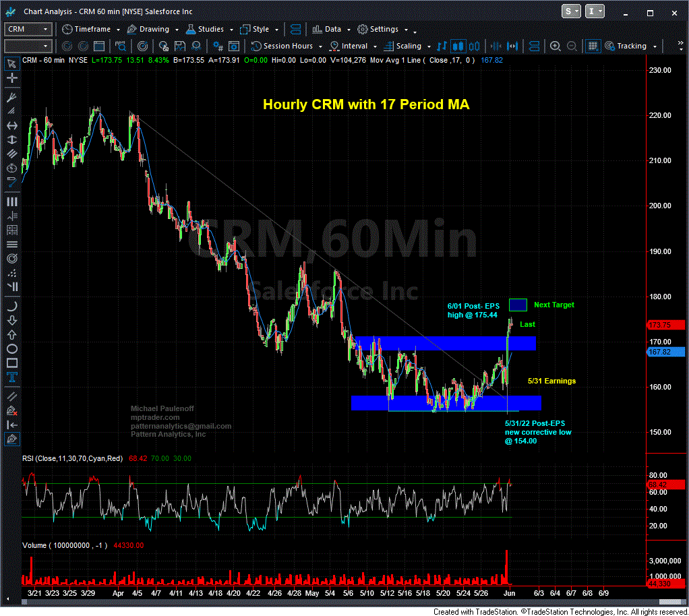The height and width of the screenshot is (616, 689).
Task: Select the down arrow drawing tool
Action: click(12, 320)
